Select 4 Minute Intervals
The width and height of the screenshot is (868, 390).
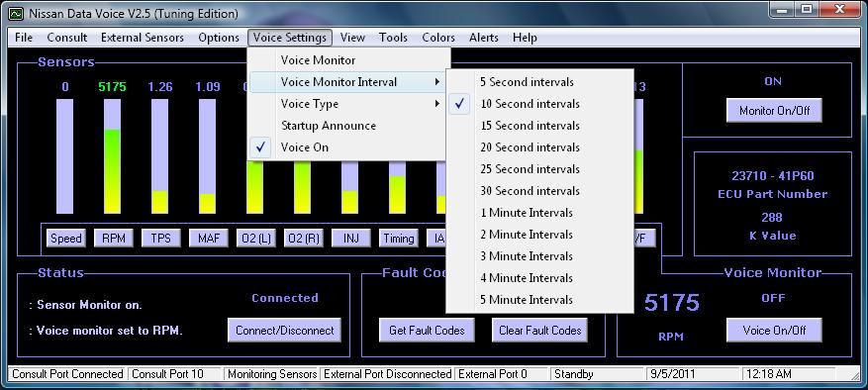(x=539, y=278)
